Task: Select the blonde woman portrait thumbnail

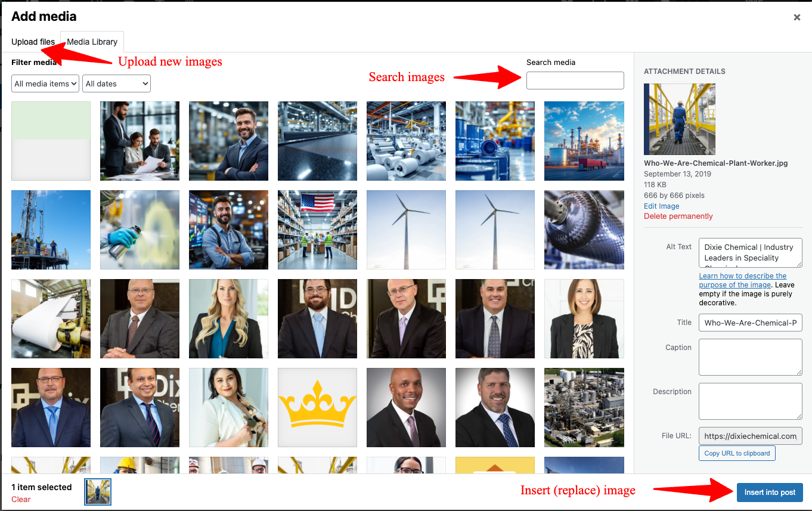Action: pyautogui.click(x=228, y=318)
